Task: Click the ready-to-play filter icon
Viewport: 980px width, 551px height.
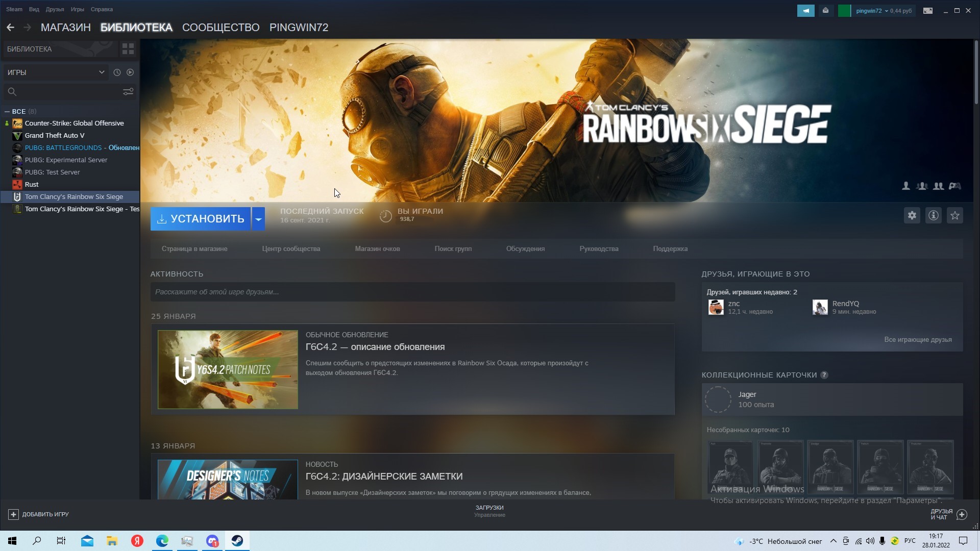Action: coord(130,72)
